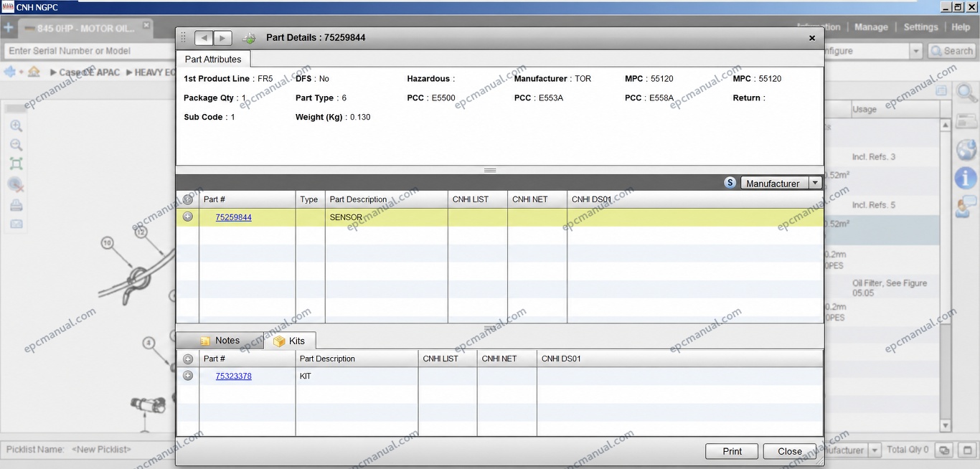Switch to the Notes tab
The width and height of the screenshot is (980, 469).
tap(220, 341)
